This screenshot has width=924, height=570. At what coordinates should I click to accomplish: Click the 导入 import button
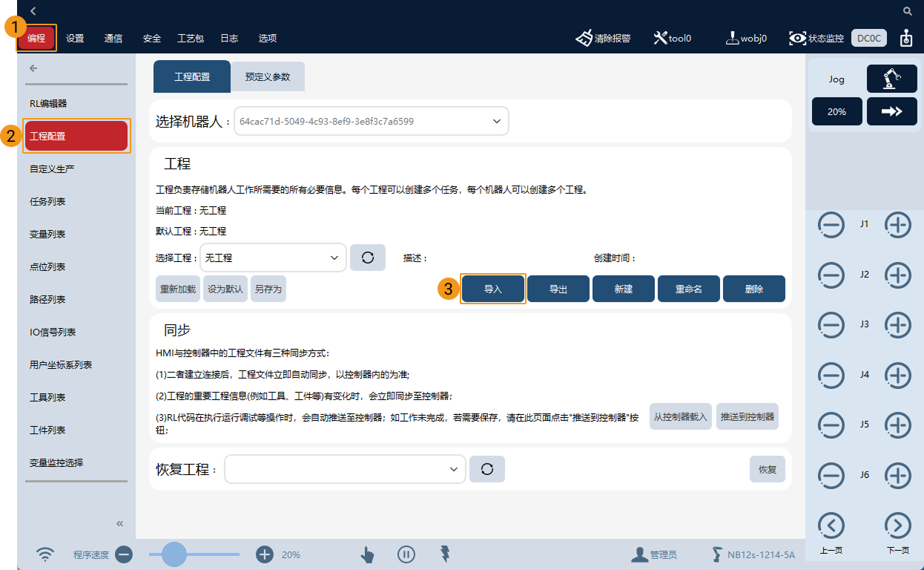tap(493, 289)
